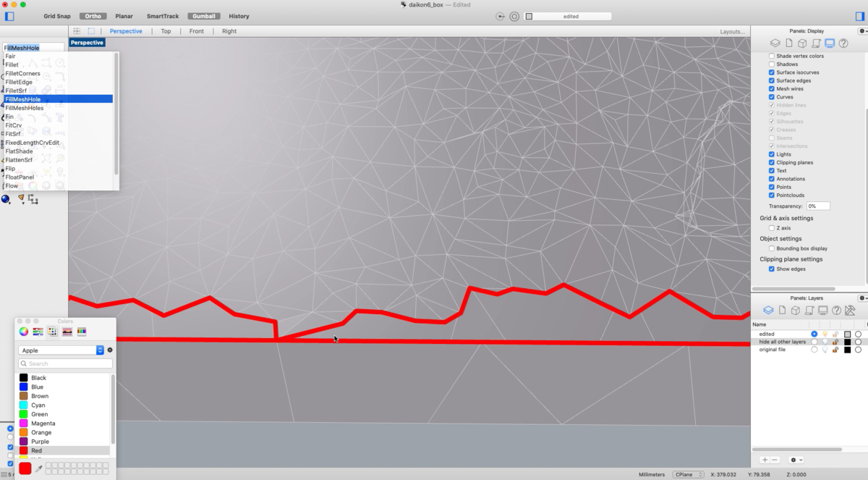This screenshot has width=868, height=480.
Task: Open the box icon in the Layers panel
Action: [x=795, y=311]
